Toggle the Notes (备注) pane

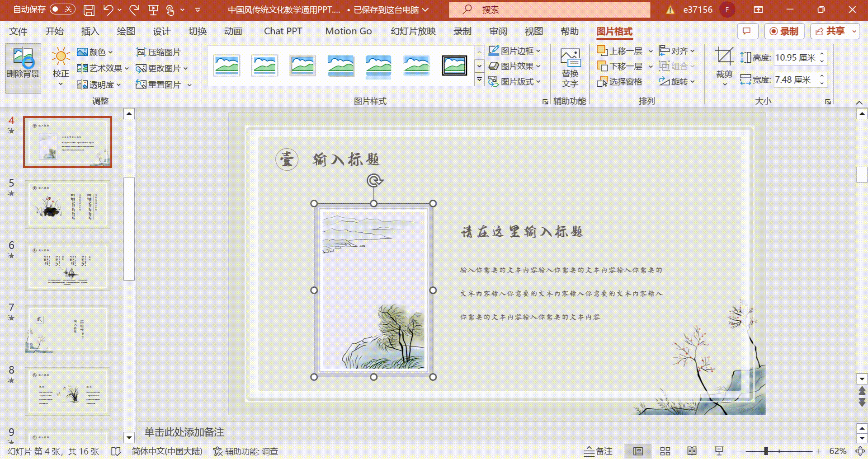598,451
